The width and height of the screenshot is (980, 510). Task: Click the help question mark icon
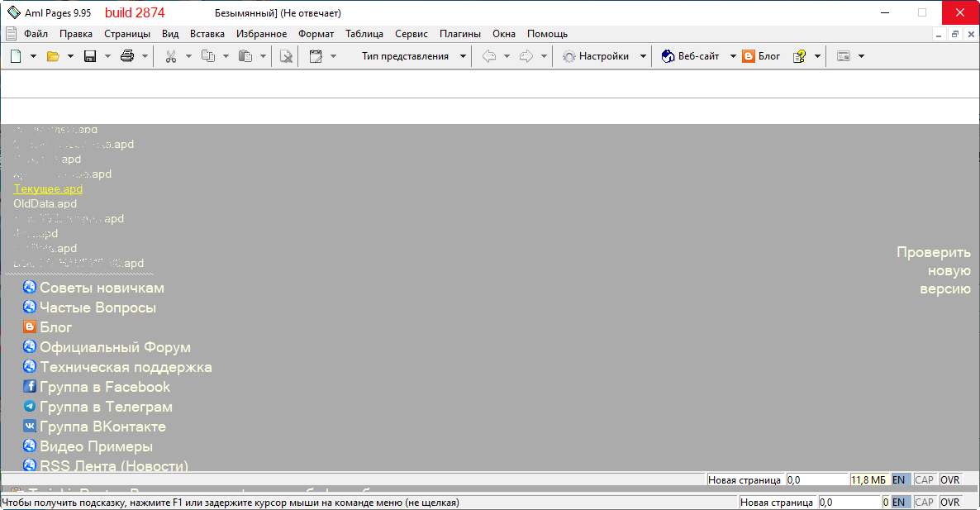[799, 56]
